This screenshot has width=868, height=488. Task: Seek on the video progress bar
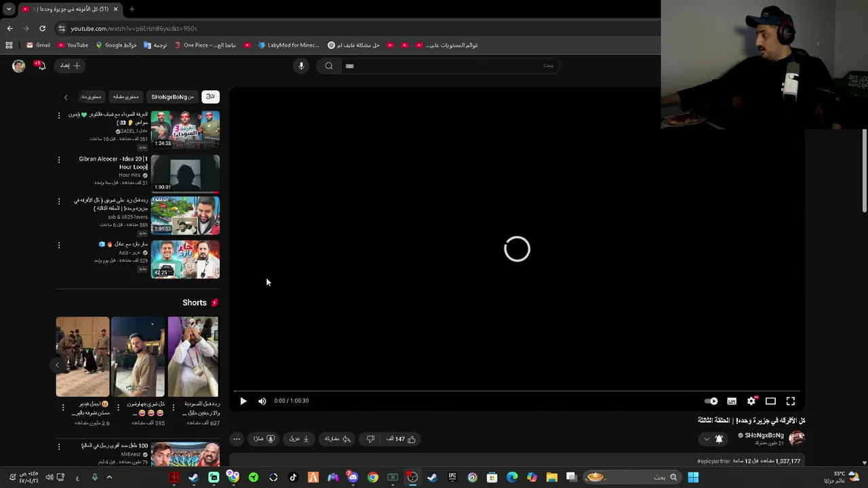[517, 391]
